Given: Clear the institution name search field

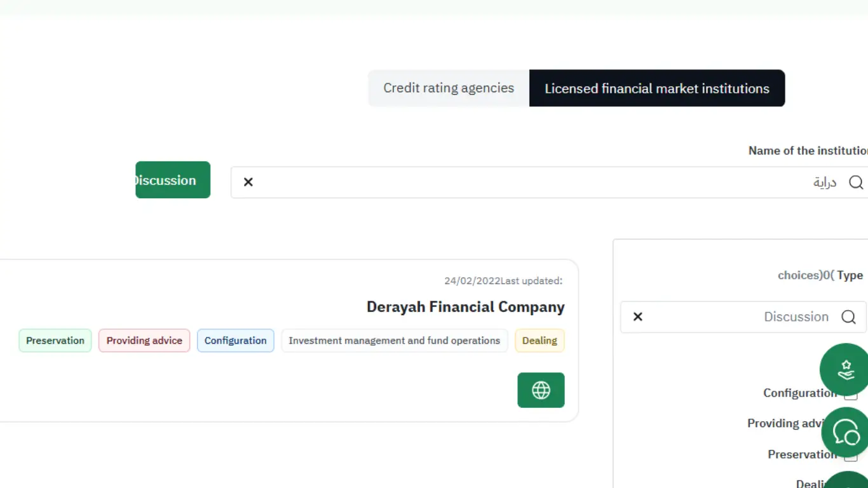Looking at the screenshot, I should coord(248,182).
